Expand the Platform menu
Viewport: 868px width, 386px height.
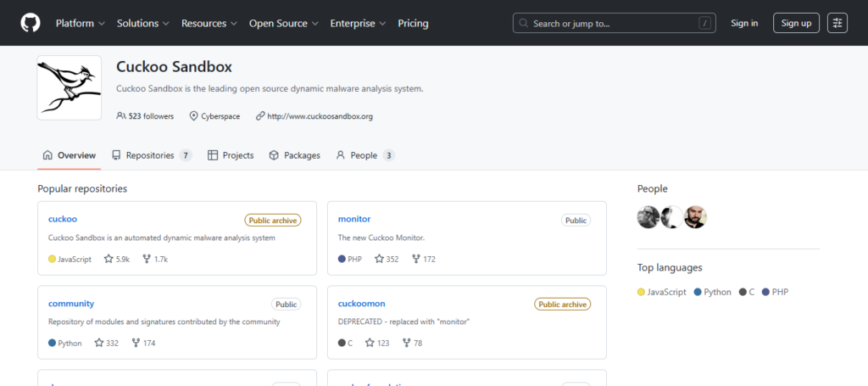[x=81, y=23]
